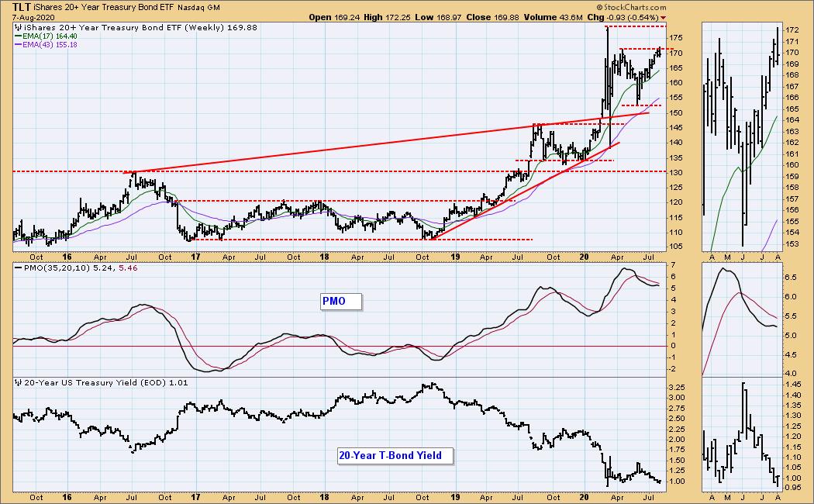Click the 6.5 label on PMO zoom axis
The width and height of the screenshot is (814, 504).
791,278
